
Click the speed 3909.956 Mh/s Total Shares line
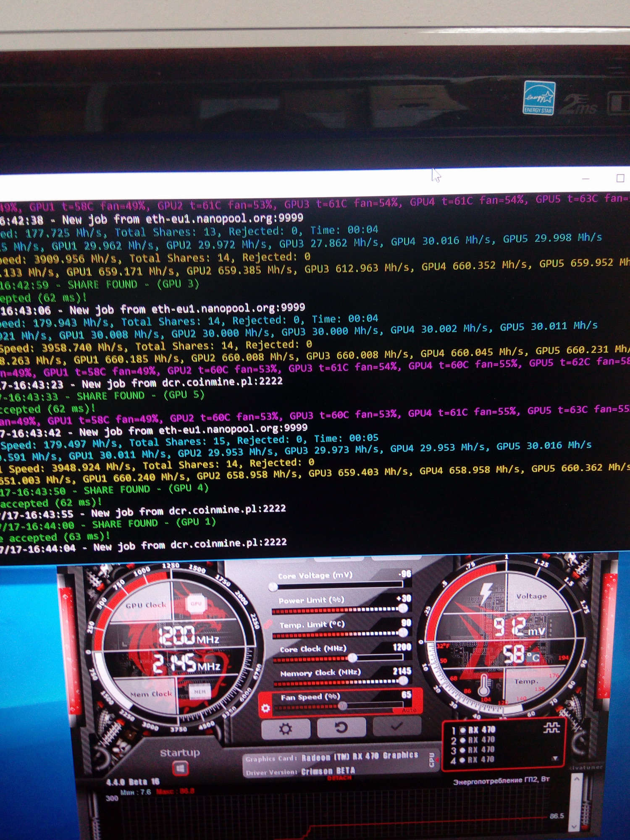[155, 257]
